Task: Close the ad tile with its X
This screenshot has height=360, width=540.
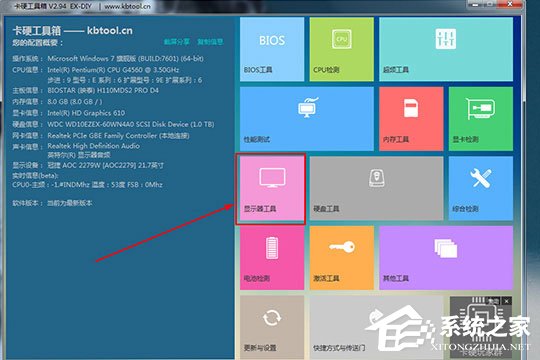Action: pos(507,301)
